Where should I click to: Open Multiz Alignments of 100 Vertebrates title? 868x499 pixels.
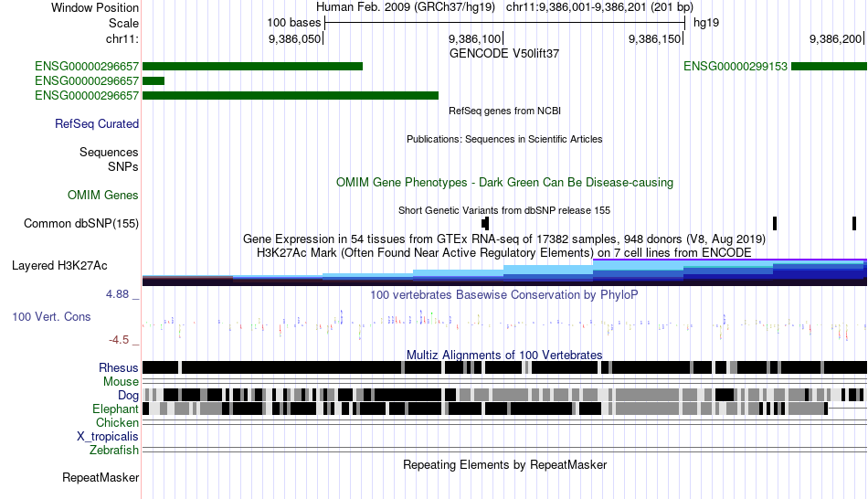click(504, 355)
